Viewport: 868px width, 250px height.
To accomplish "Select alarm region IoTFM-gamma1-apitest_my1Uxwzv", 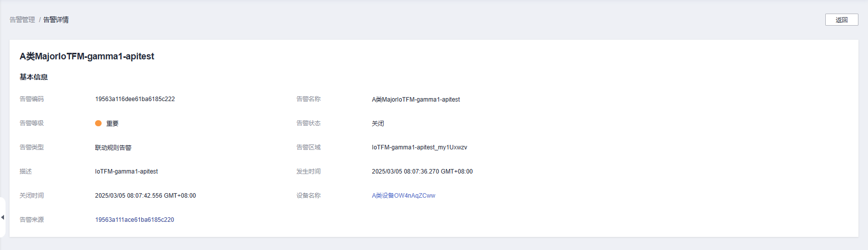I will (x=419, y=147).
